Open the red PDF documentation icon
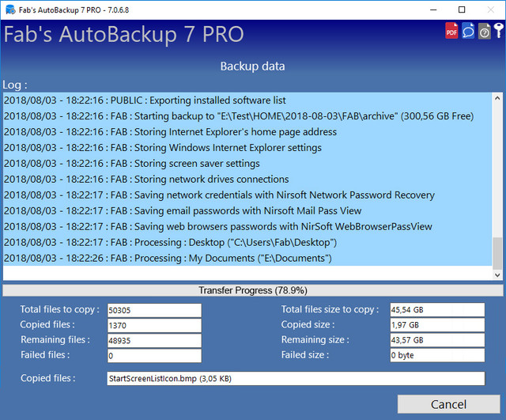Image resolution: width=506 pixels, height=420 pixels. [x=451, y=31]
